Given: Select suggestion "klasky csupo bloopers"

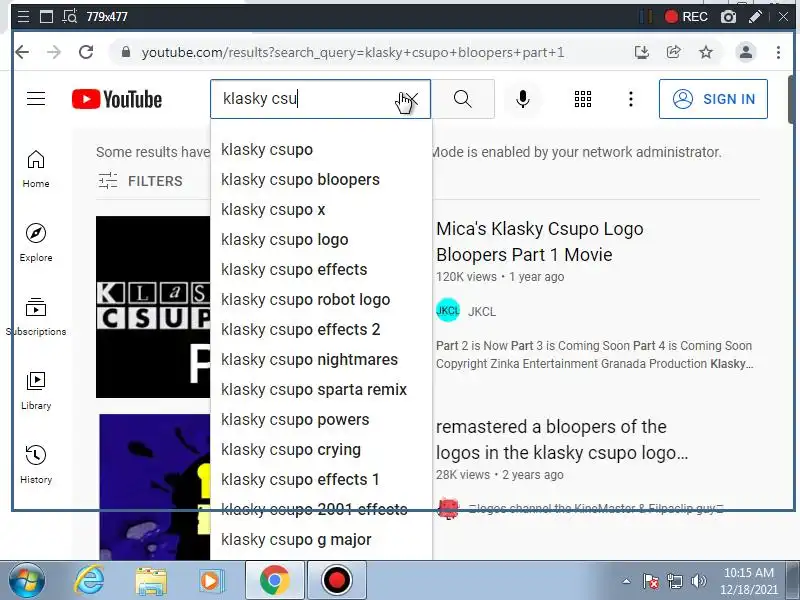Looking at the screenshot, I should (321, 180).
